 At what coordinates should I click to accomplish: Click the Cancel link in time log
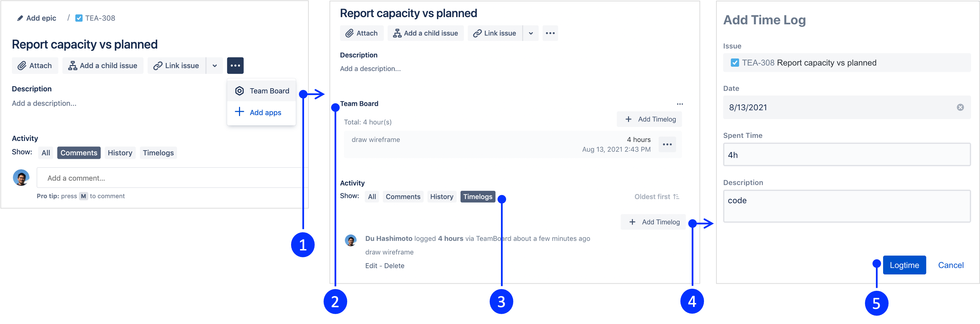[x=950, y=265]
